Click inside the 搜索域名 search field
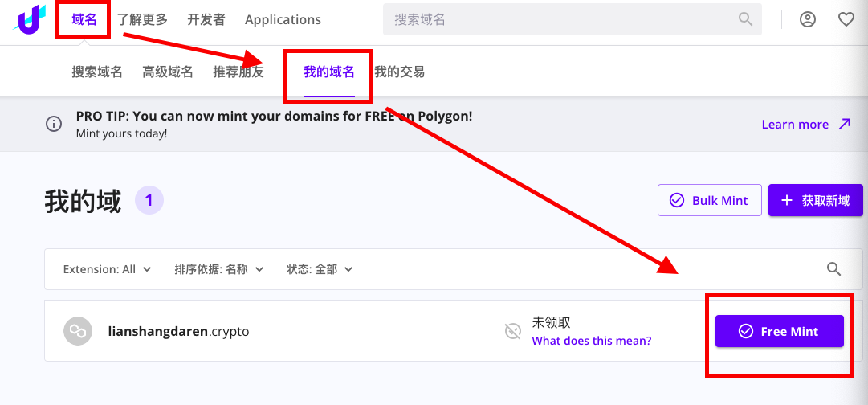The height and width of the screenshot is (405, 868). 573,20
